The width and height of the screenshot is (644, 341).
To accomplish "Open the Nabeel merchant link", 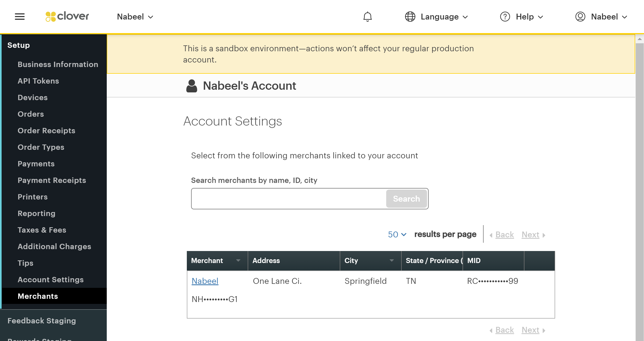I will 205,281.
